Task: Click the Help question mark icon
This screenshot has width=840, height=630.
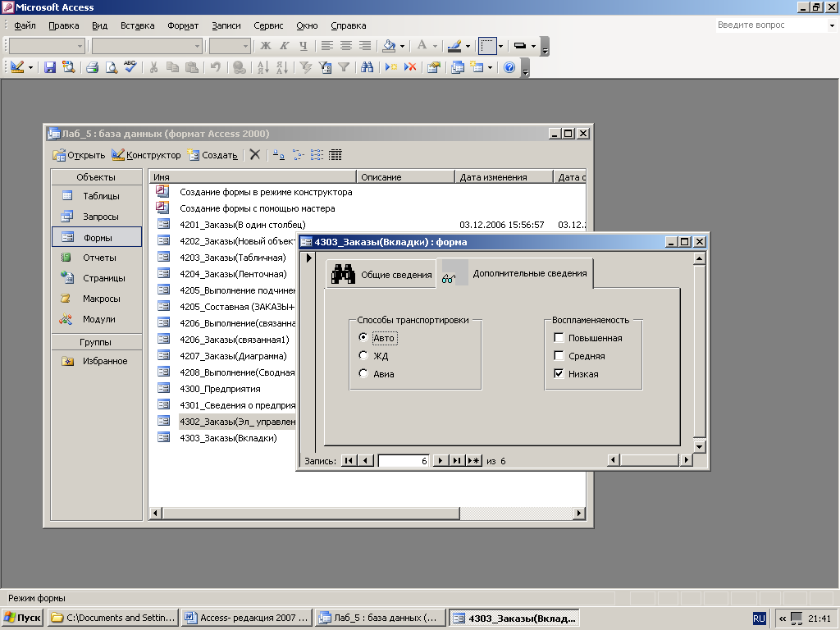Action: coord(509,67)
